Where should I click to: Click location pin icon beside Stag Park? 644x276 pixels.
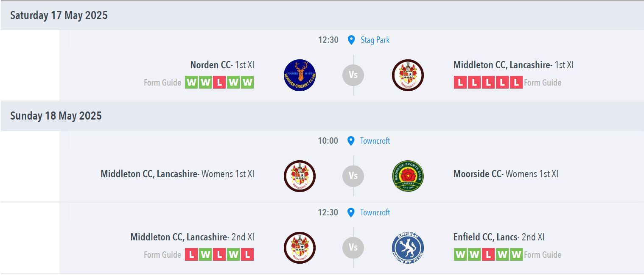pos(351,40)
